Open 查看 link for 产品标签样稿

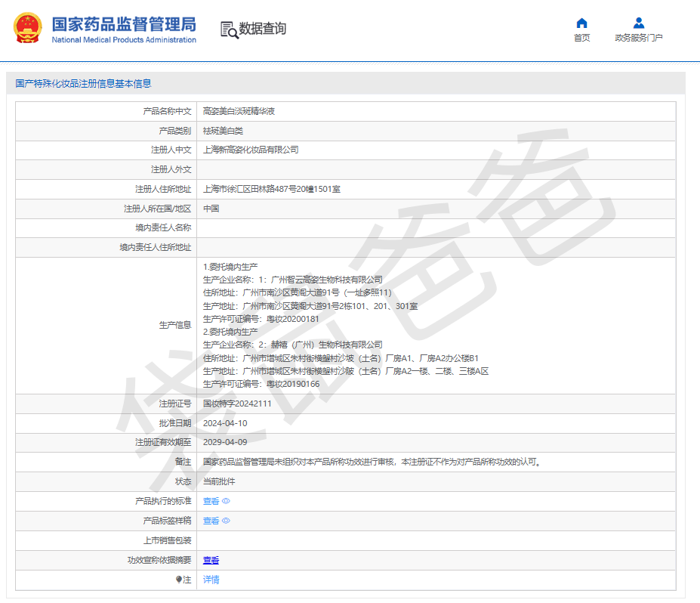[211, 521]
